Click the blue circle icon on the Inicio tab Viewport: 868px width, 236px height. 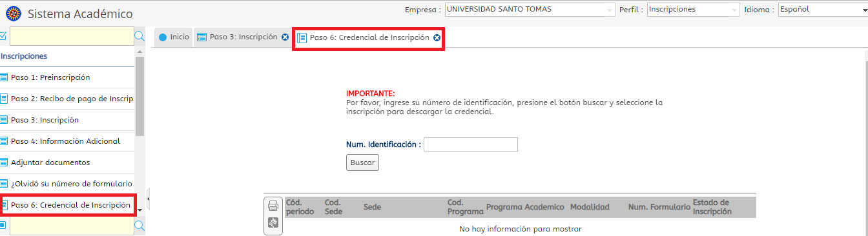coord(163,37)
